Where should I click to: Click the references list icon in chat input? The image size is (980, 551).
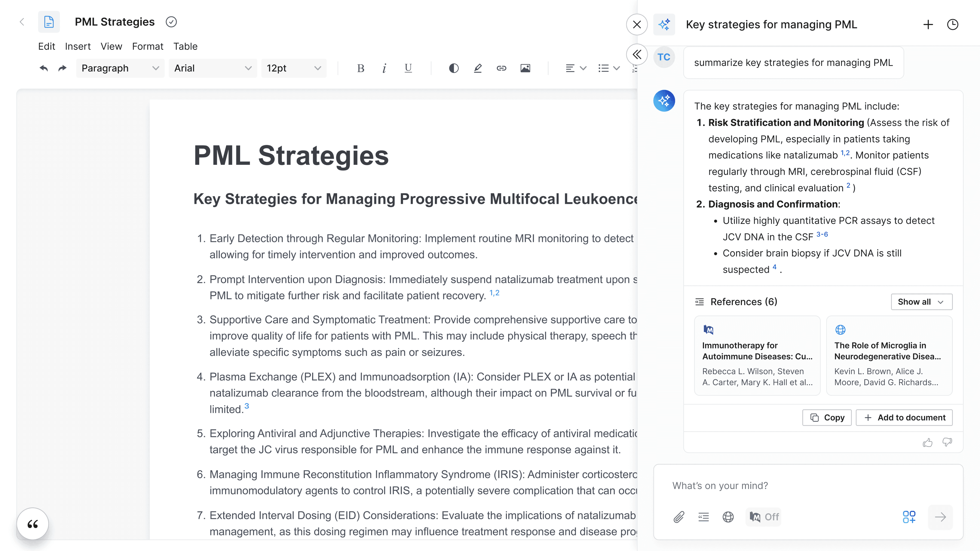(x=703, y=517)
